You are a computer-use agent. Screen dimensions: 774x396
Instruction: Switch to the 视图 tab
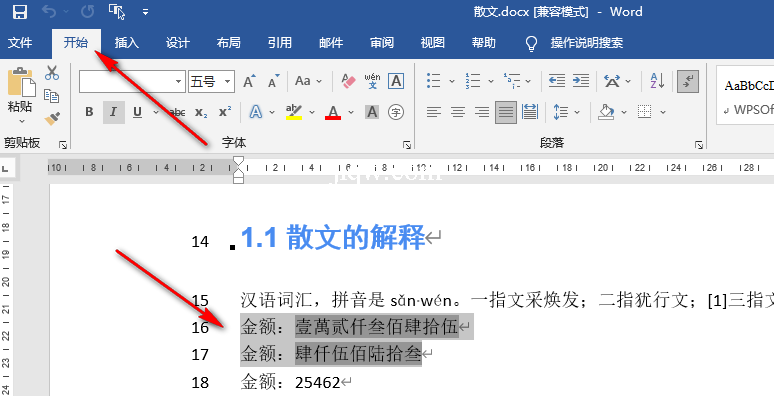tap(433, 43)
